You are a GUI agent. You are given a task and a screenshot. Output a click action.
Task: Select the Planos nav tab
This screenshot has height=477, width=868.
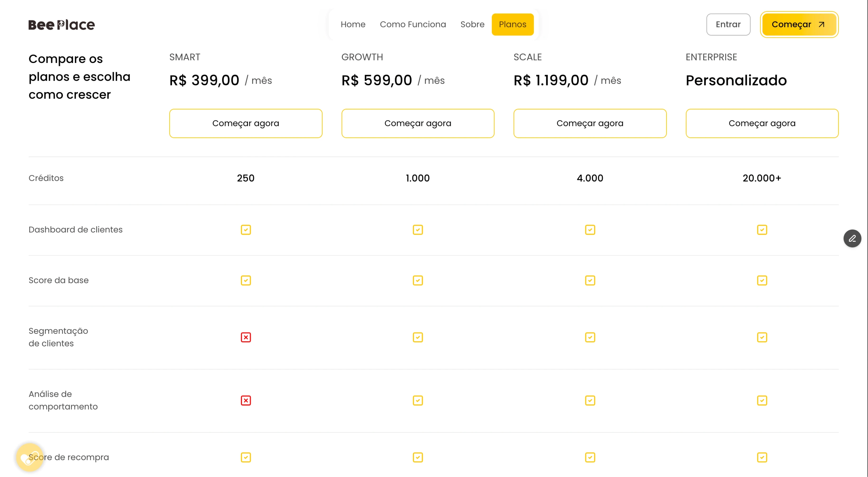tap(513, 25)
